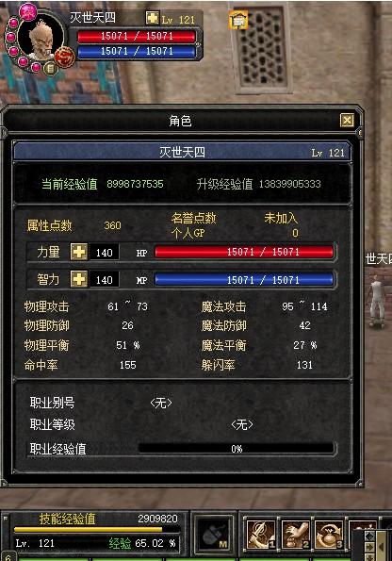This screenshot has height=561, width=392.
Task: Click the yellow 技能经验值 progress bar
Action: tap(88, 529)
